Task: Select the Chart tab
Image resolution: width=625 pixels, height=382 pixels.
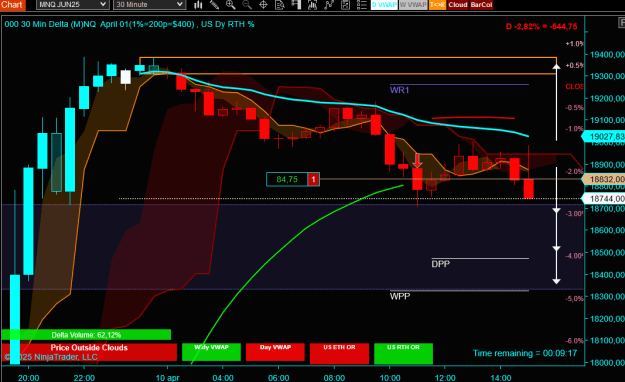Action: [x=12, y=5]
